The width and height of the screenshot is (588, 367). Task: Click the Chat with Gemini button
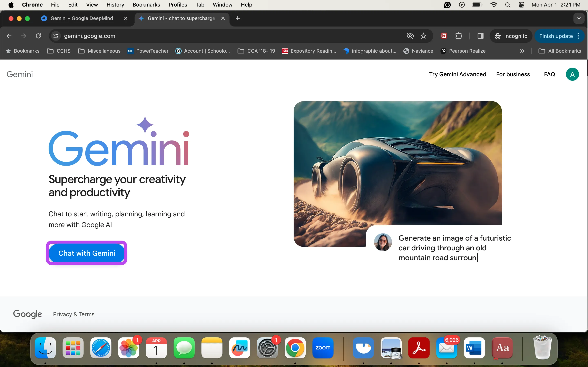pyautogui.click(x=87, y=253)
